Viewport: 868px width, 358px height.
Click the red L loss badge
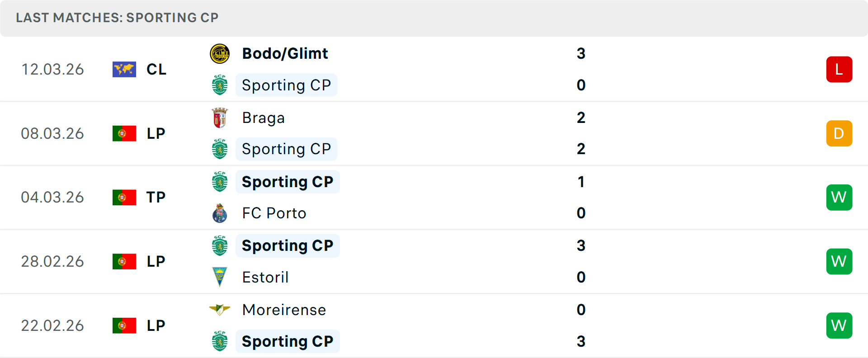[839, 70]
